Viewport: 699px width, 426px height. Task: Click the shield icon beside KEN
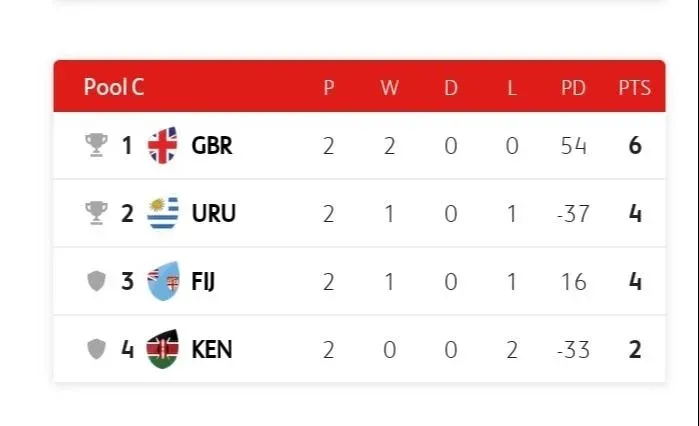[x=96, y=349]
